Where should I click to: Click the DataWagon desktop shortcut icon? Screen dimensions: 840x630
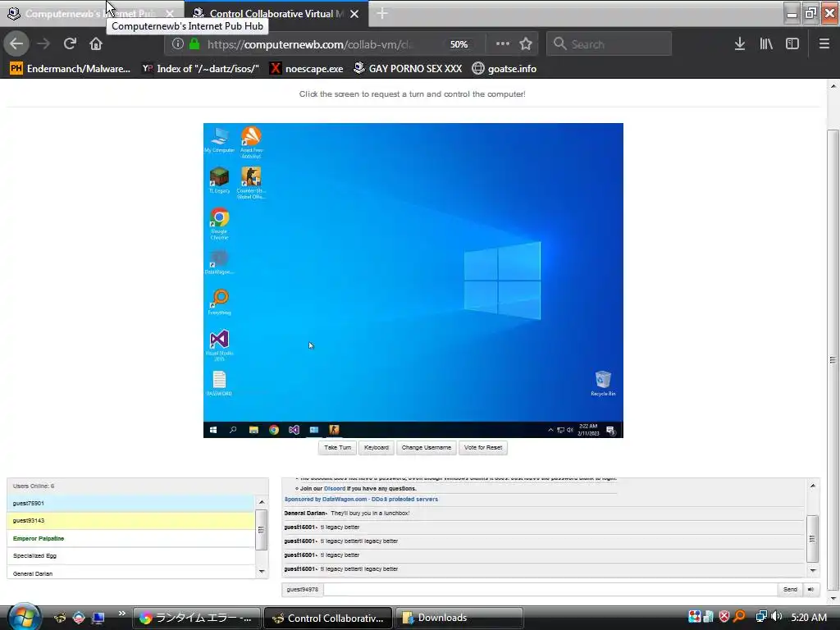point(219,262)
